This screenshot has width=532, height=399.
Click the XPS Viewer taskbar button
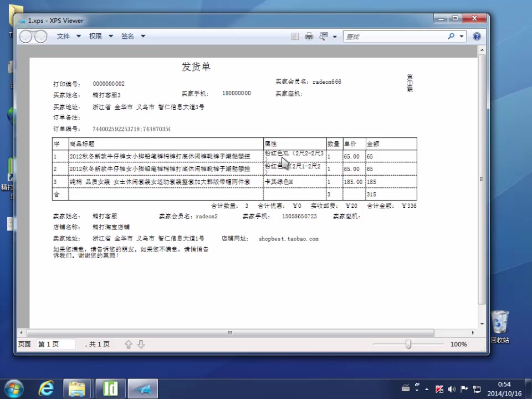click(143, 389)
